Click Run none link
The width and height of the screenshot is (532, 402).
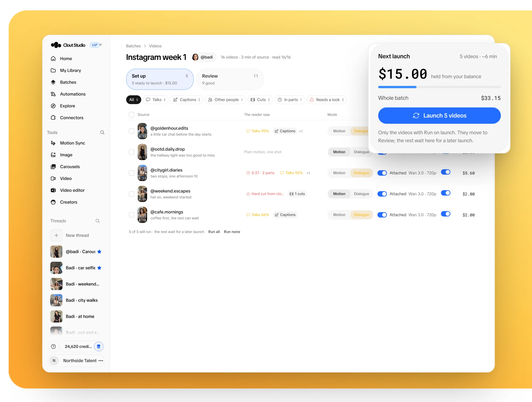tap(232, 232)
